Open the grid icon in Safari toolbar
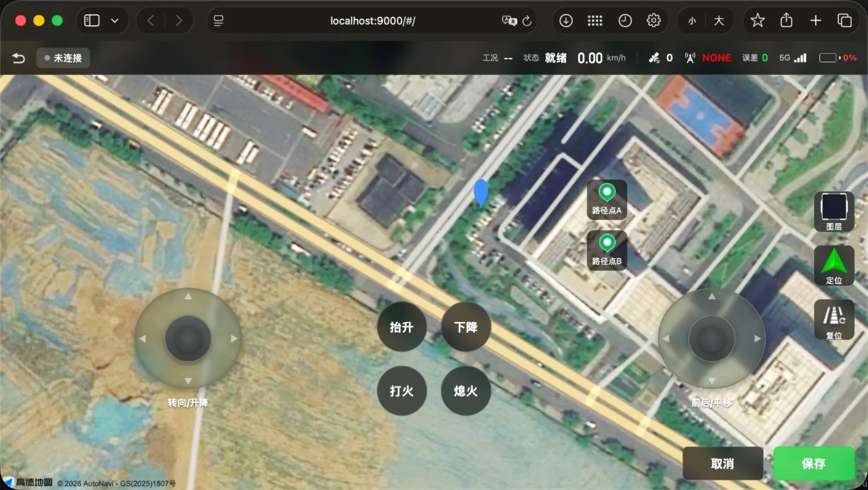Screen dimensions: 868x490 tap(595, 20)
